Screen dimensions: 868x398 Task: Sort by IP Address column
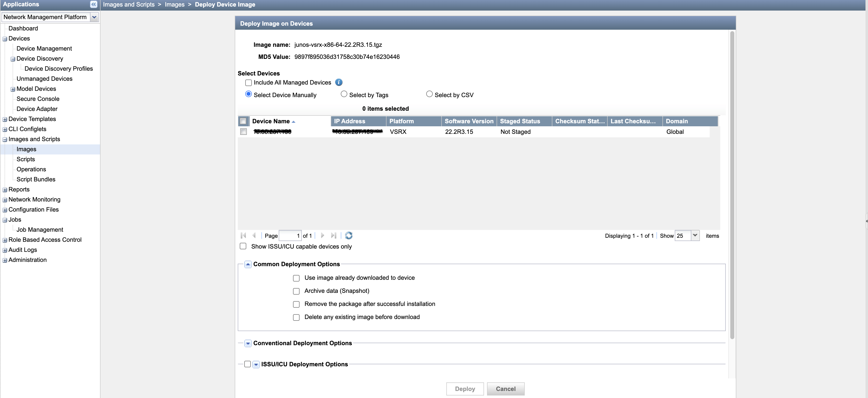(358, 121)
